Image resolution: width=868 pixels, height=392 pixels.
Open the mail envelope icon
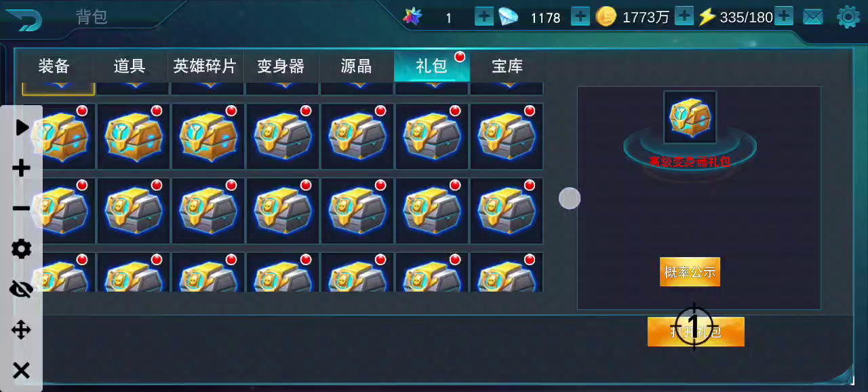pos(813,17)
